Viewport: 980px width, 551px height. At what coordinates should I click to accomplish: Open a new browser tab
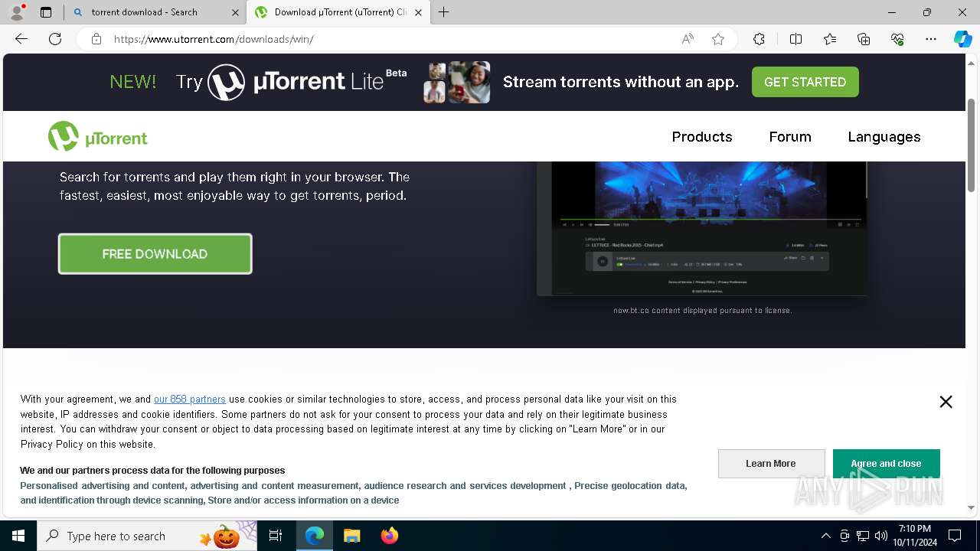[x=443, y=11]
